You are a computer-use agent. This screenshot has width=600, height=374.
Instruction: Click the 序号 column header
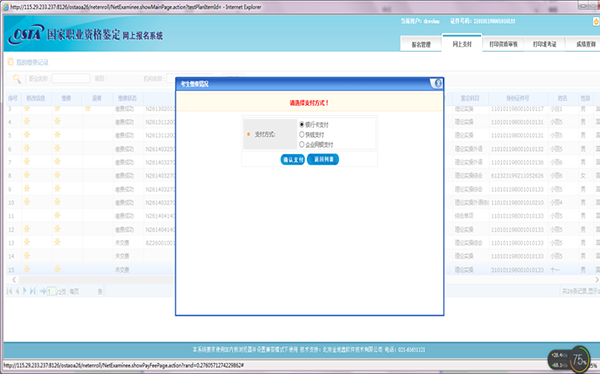13,98
